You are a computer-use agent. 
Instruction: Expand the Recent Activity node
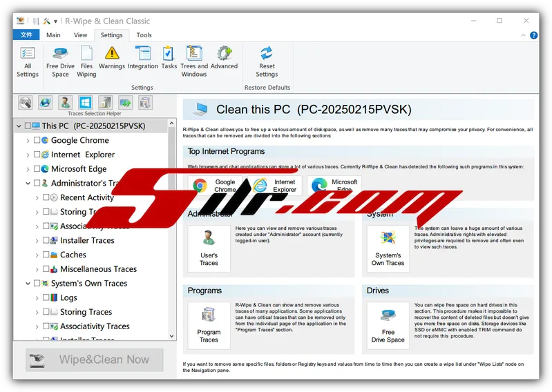tap(37, 198)
